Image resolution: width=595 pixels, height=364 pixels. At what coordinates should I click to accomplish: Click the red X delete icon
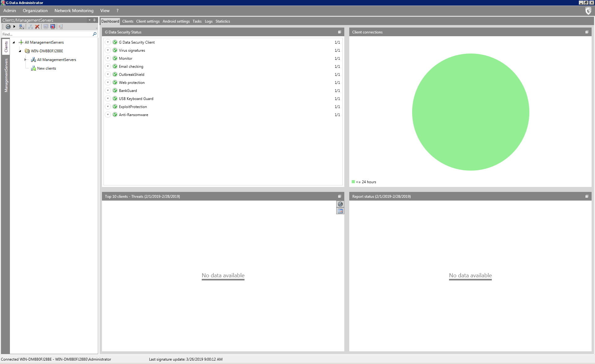37,27
